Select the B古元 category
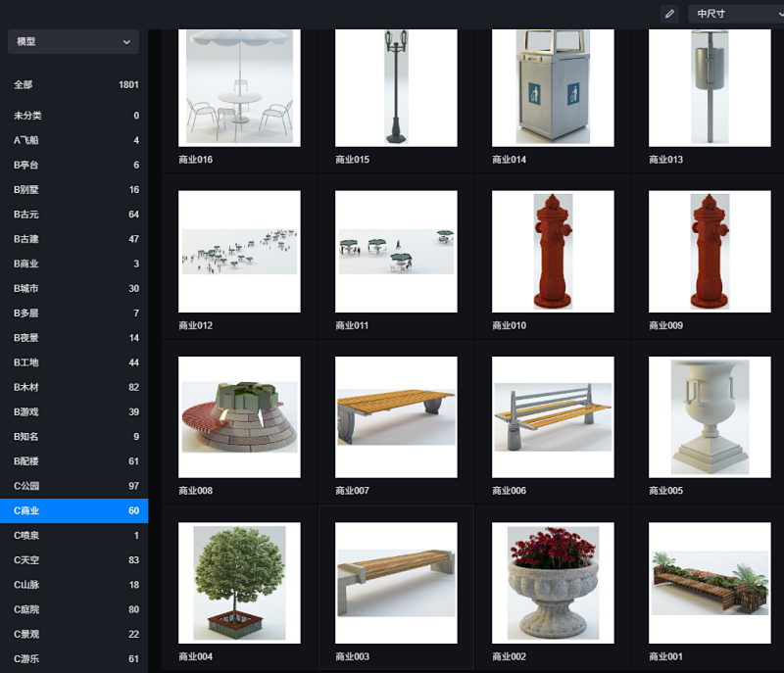Screen dimensions: 784x673 coord(74,215)
